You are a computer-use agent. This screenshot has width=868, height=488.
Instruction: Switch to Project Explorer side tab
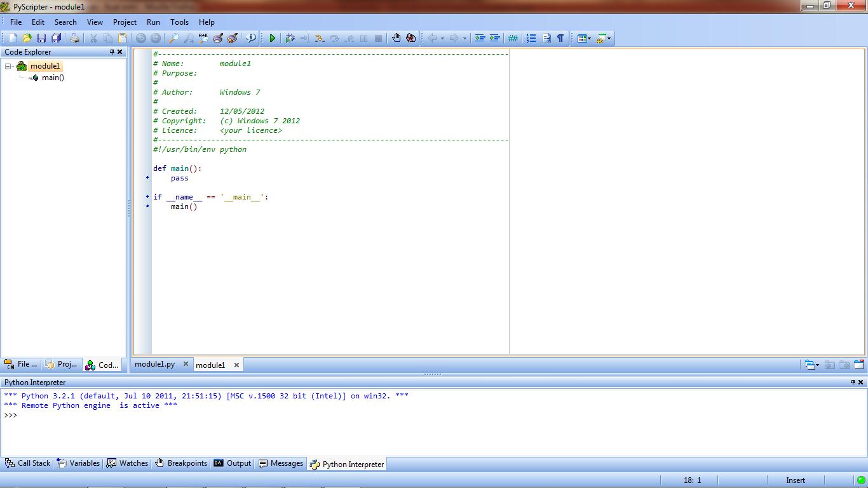[62, 365]
